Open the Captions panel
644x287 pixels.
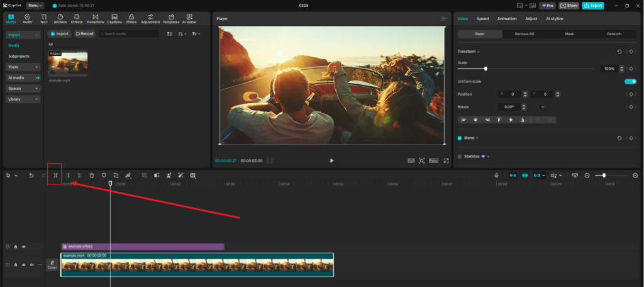tap(114, 18)
